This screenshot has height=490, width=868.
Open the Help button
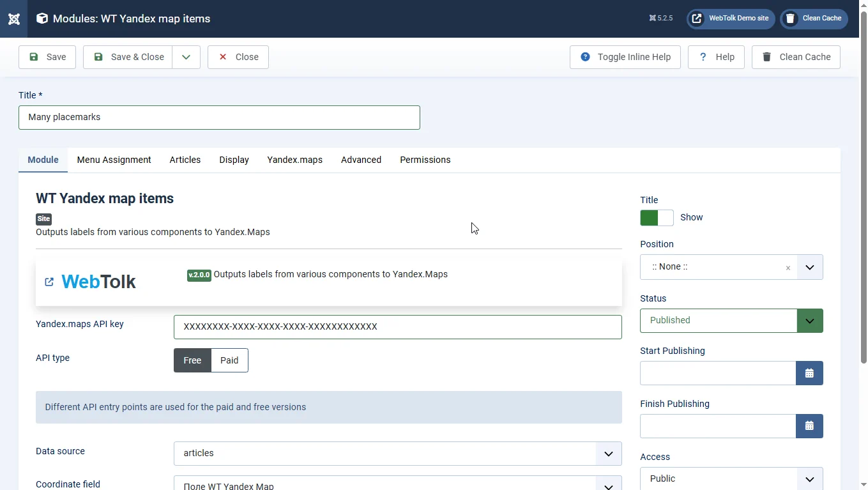(x=716, y=57)
